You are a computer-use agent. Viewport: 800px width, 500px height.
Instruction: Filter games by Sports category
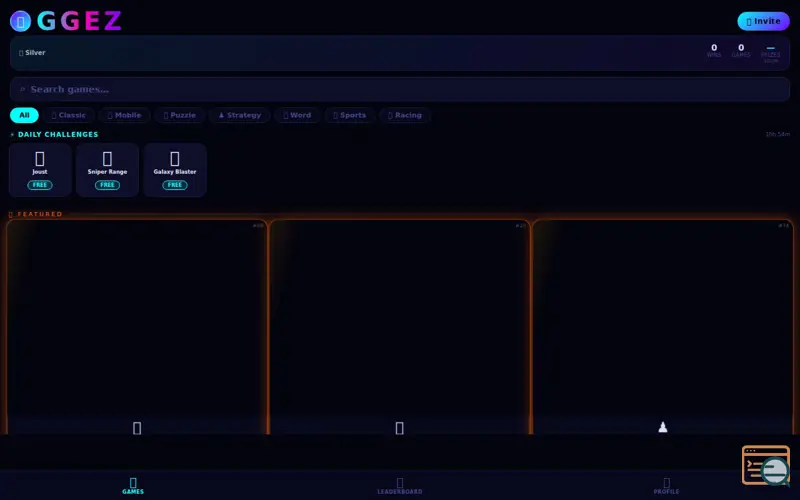349,115
